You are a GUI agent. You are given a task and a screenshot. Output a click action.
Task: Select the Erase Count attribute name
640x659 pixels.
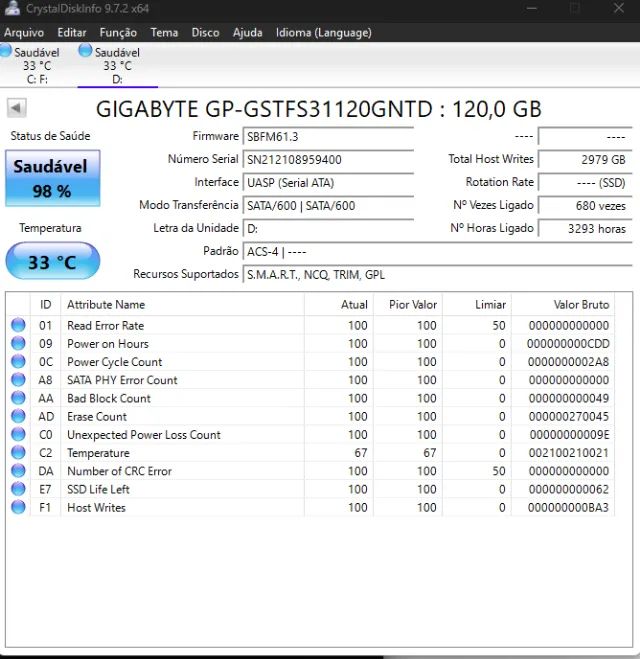point(97,416)
